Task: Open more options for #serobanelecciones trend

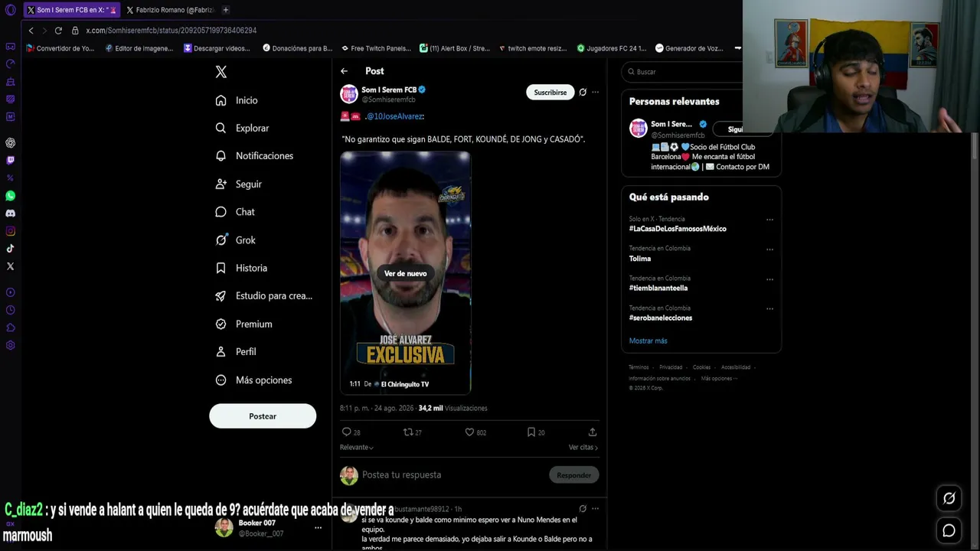Action: [x=769, y=309]
